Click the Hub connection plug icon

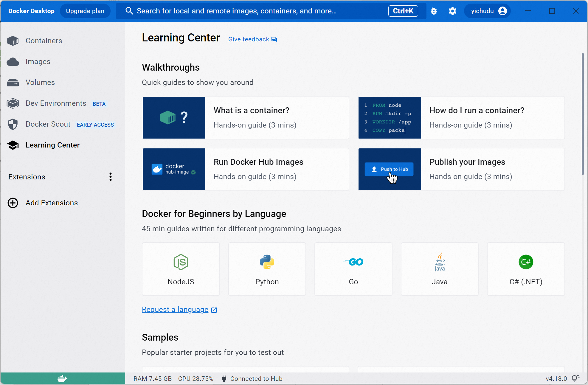(x=224, y=379)
